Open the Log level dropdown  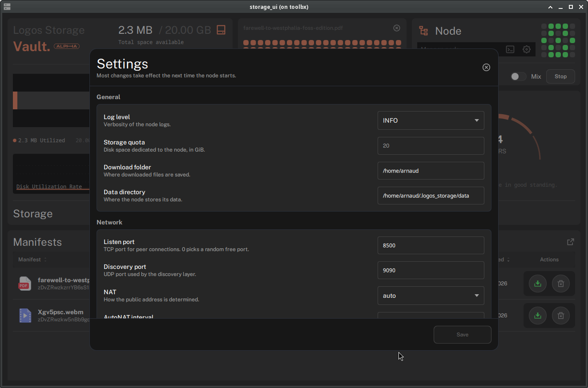[x=431, y=120]
